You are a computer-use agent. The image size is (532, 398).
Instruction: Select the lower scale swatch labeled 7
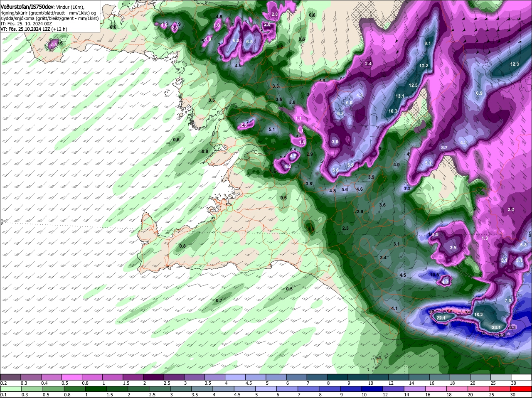click(x=308, y=388)
